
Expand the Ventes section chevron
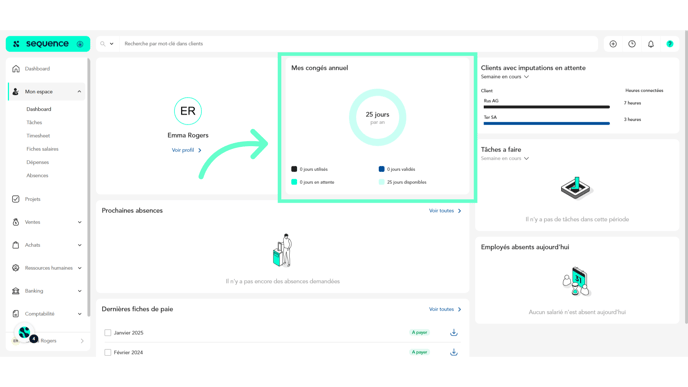(x=79, y=222)
